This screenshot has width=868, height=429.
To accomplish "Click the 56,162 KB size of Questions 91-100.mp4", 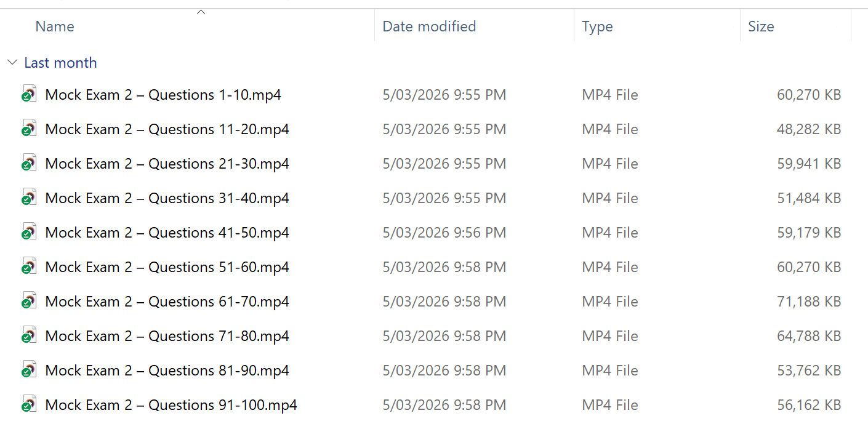I will [x=808, y=405].
